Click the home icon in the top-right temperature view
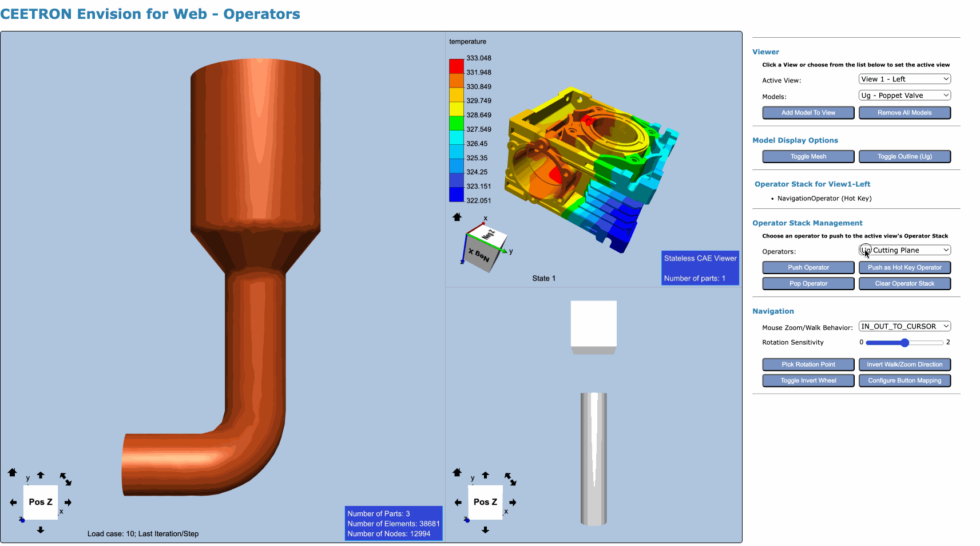Screen dimensions: 980x546 (457, 217)
